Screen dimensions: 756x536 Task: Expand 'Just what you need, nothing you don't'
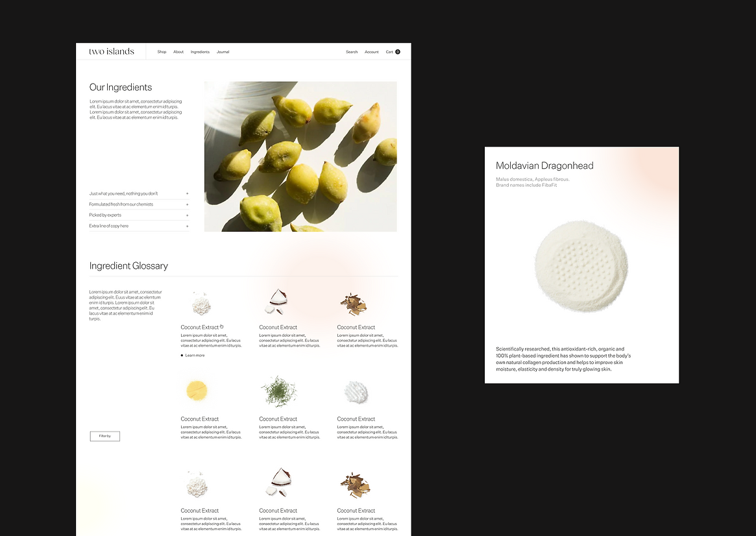[139, 194]
